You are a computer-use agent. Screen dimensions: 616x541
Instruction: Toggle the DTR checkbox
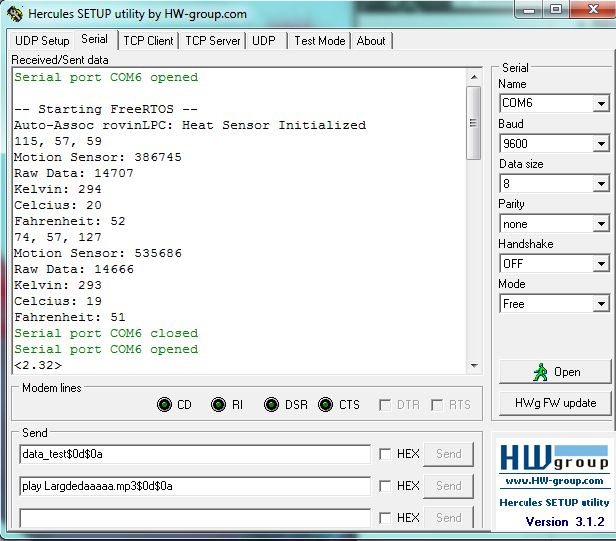[x=385, y=405]
